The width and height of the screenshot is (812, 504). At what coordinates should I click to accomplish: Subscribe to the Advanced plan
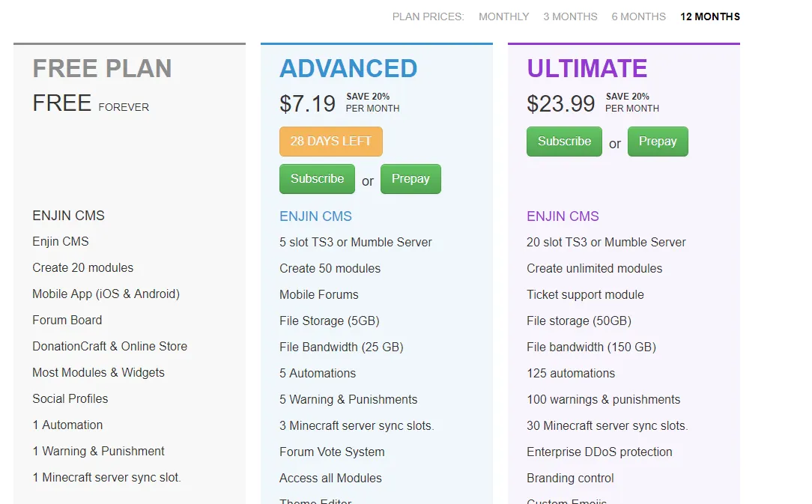click(x=317, y=179)
